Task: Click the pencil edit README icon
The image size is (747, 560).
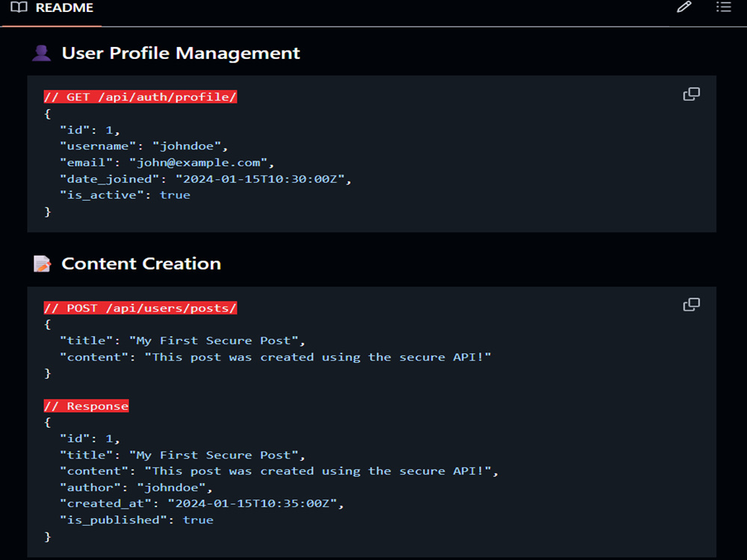Action: pos(684,7)
